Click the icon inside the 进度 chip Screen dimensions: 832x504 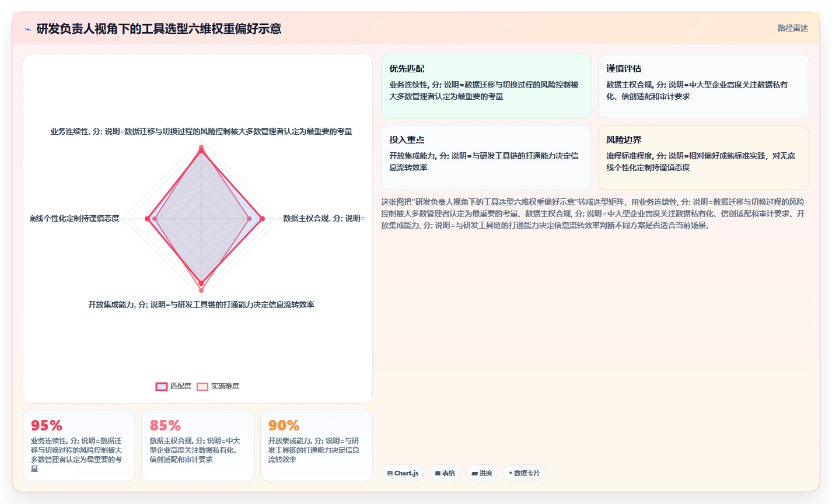[474, 474]
